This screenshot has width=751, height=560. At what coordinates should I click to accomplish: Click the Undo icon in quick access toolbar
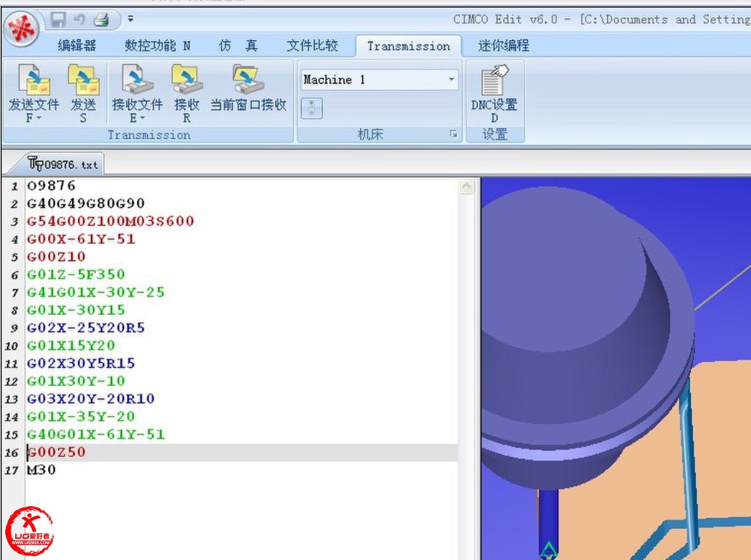coord(79,19)
